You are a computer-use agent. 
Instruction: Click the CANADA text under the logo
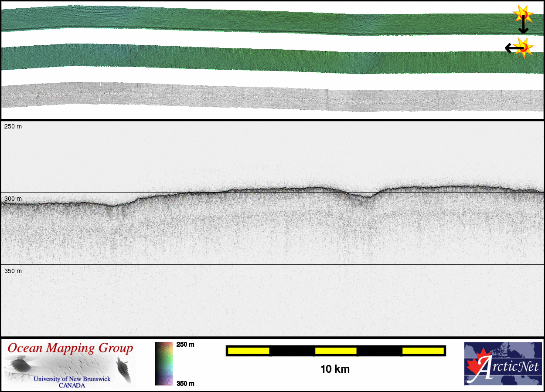point(72,385)
